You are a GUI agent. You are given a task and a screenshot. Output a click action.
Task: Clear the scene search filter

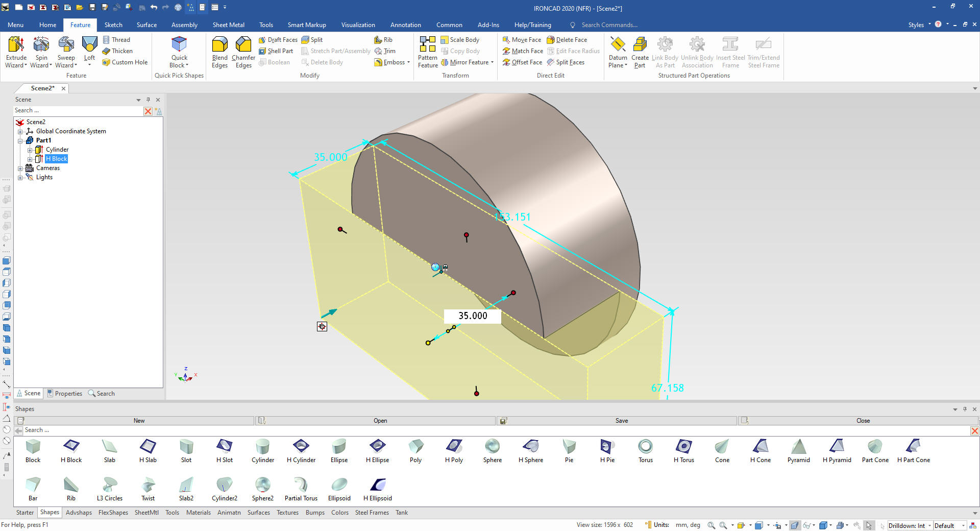148,111
